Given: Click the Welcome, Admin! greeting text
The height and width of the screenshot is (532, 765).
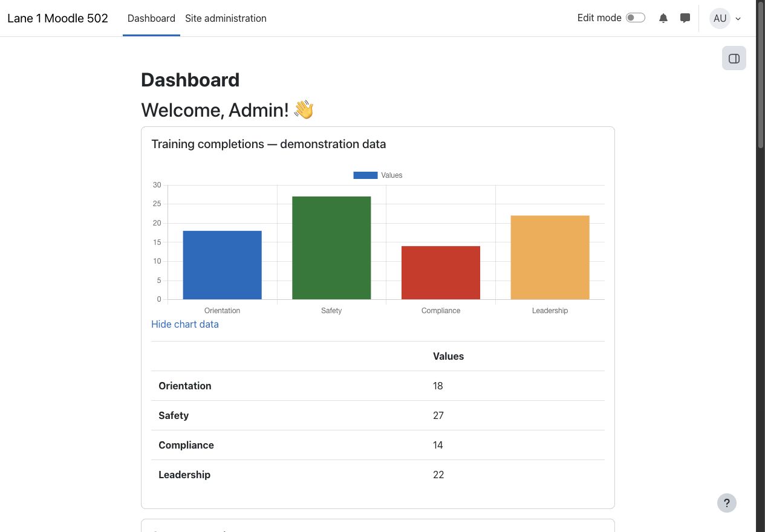Looking at the screenshot, I should point(227,110).
